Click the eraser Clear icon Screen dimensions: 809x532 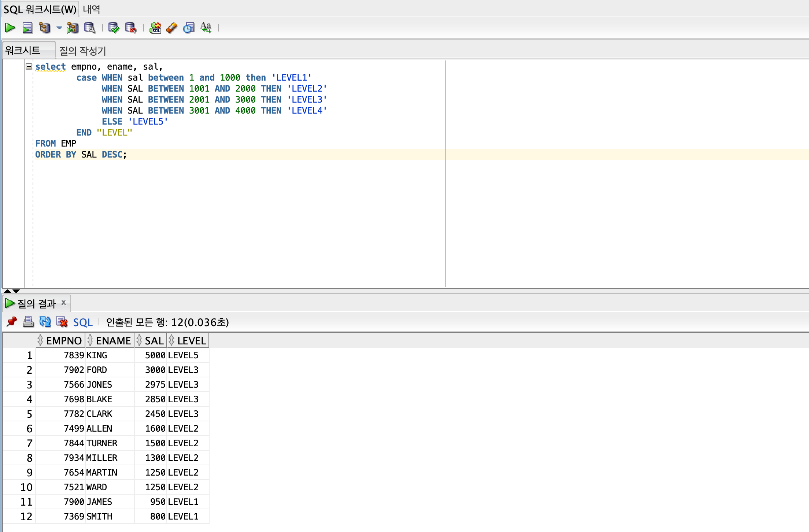(x=172, y=28)
